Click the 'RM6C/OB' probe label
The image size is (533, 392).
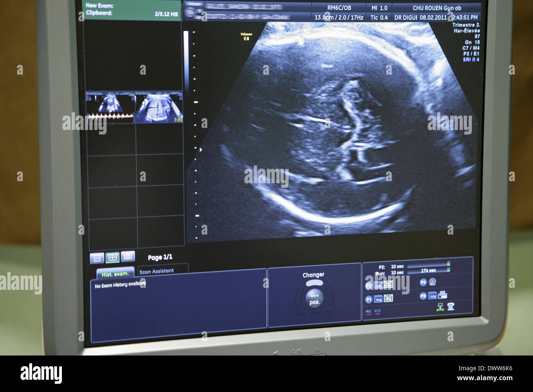click(x=339, y=8)
